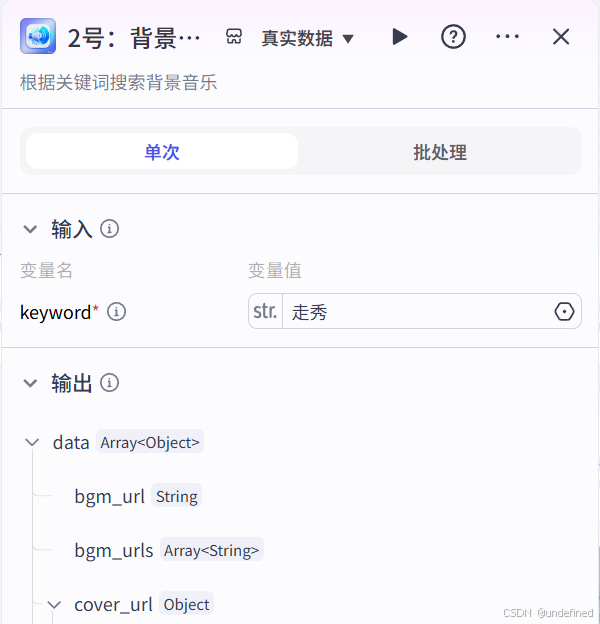
Task: Click the hexagon variable reference icon
Action: (x=564, y=312)
